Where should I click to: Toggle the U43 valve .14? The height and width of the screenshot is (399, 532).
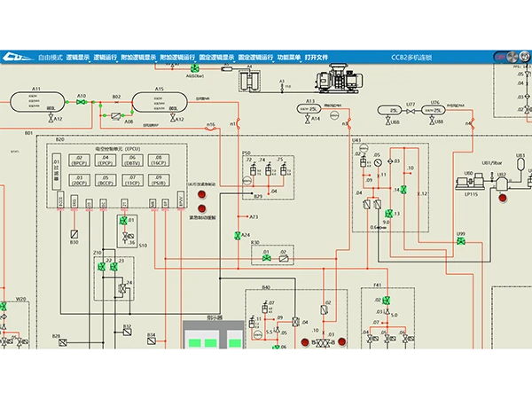click(403, 190)
